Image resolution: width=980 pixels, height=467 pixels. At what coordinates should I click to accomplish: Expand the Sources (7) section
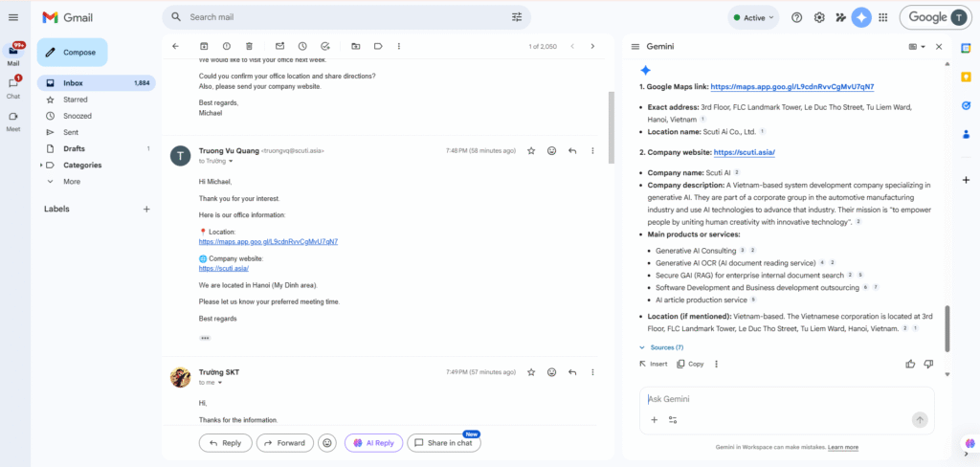point(661,347)
